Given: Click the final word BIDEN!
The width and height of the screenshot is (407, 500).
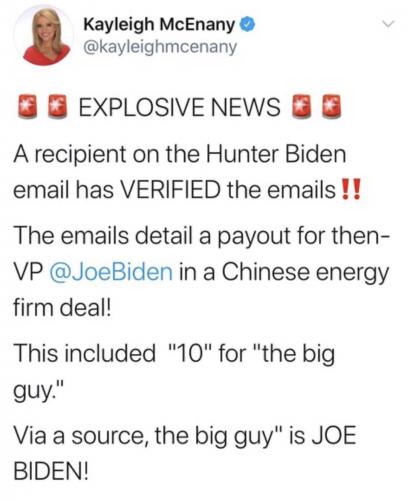Looking at the screenshot, I should (x=51, y=471).
